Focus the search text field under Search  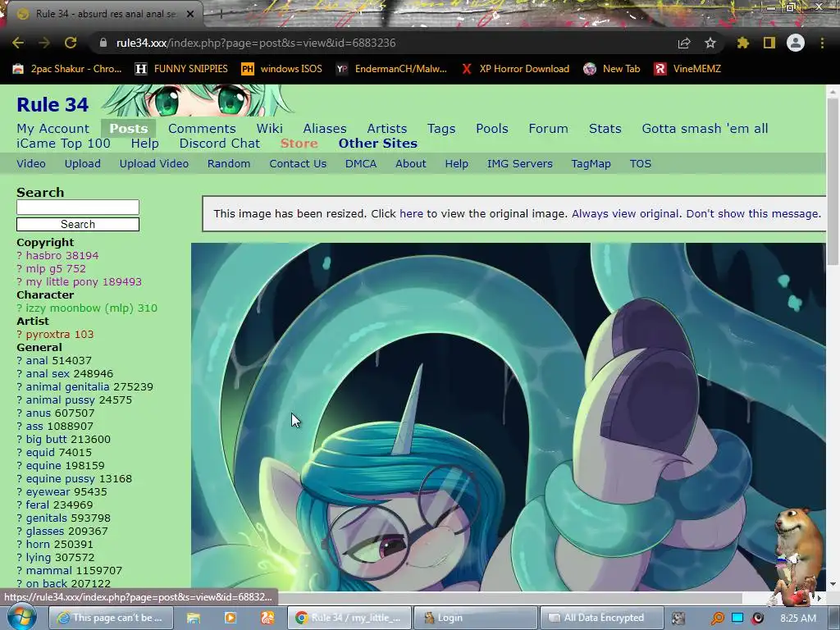pos(78,208)
